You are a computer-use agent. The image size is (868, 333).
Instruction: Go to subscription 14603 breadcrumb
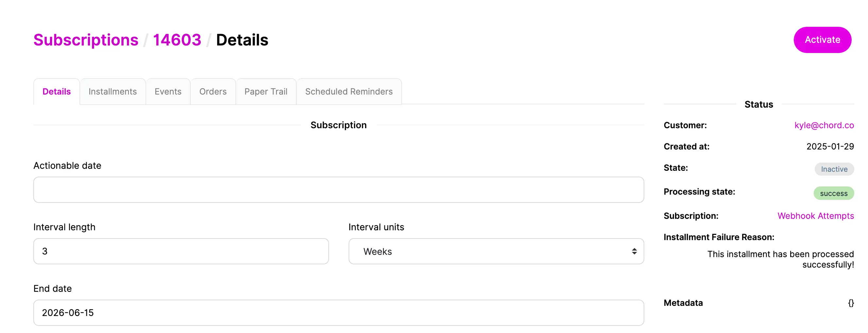(177, 40)
